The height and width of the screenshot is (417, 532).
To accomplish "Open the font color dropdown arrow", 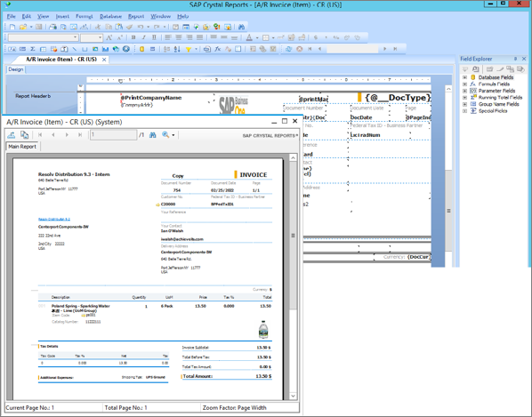I will click(257, 38).
